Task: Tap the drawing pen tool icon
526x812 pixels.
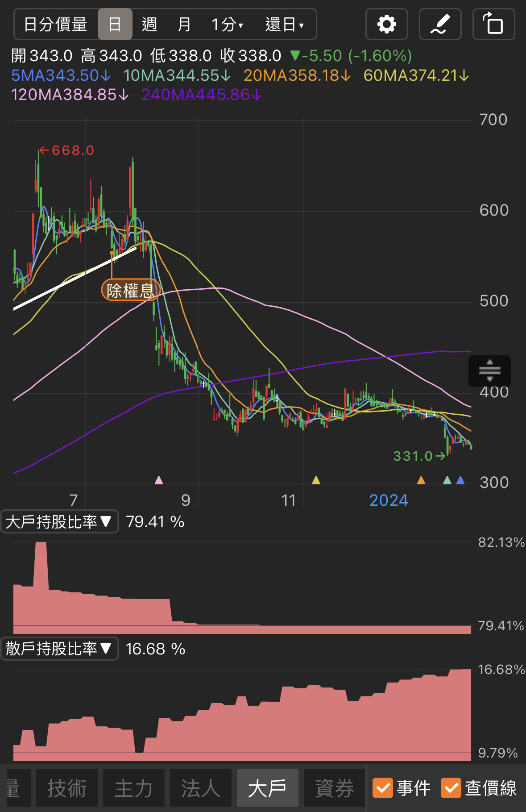Action: 440,24
